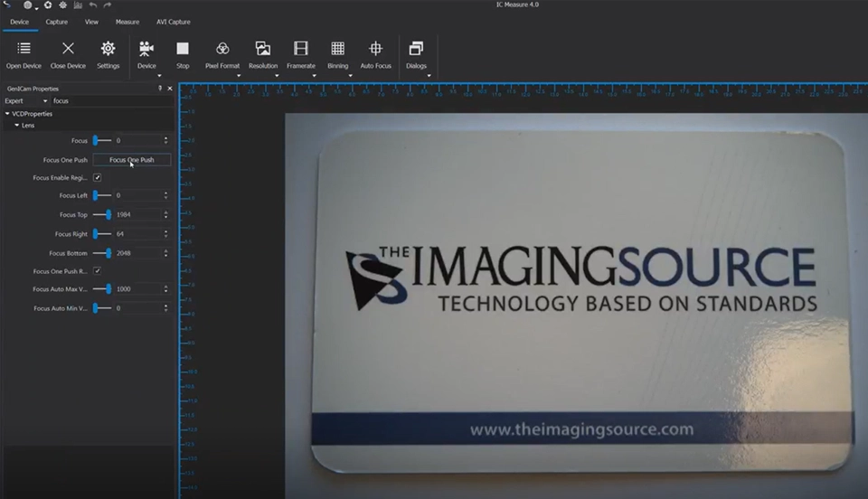This screenshot has width=868, height=499.
Task: Click the Open Device icon
Action: click(24, 49)
